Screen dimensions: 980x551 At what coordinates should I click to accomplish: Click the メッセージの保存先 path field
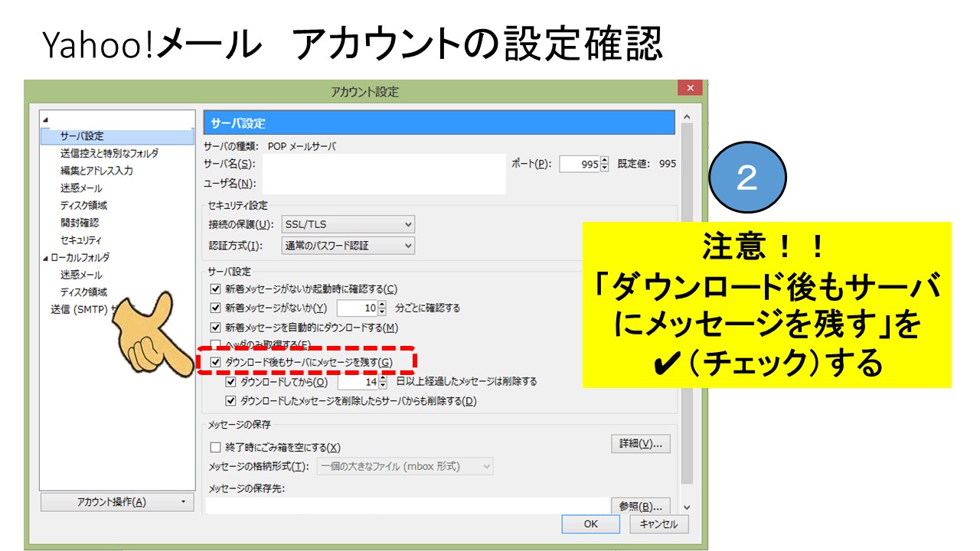(x=407, y=506)
